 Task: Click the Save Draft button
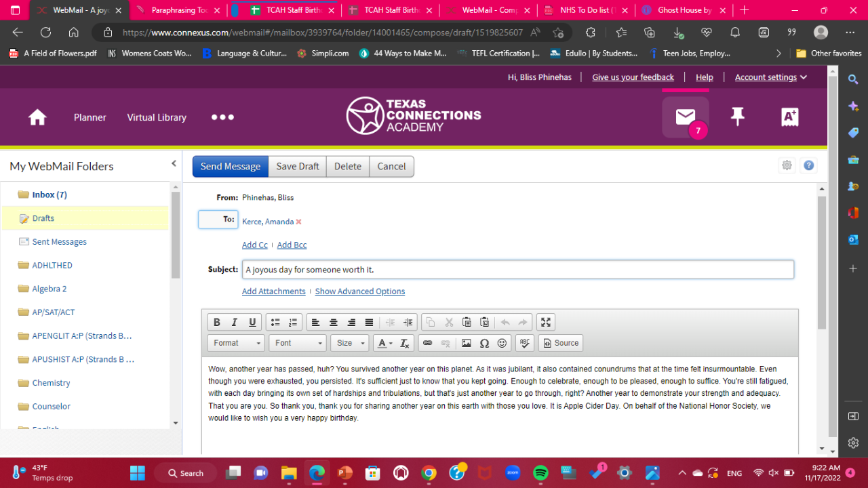pyautogui.click(x=298, y=166)
